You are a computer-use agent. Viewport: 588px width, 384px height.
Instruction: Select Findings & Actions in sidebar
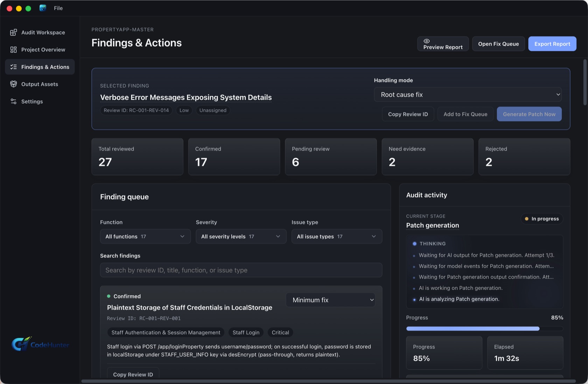(x=40, y=67)
